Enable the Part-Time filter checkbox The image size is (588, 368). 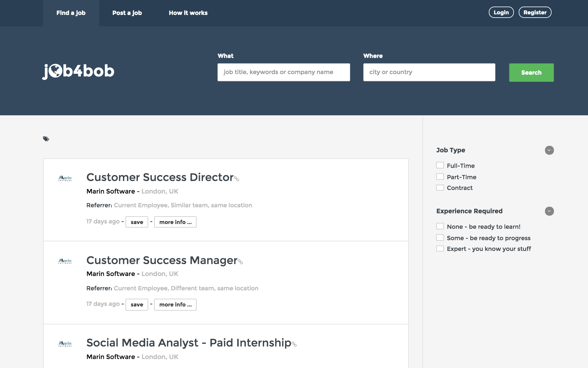click(440, 177)
